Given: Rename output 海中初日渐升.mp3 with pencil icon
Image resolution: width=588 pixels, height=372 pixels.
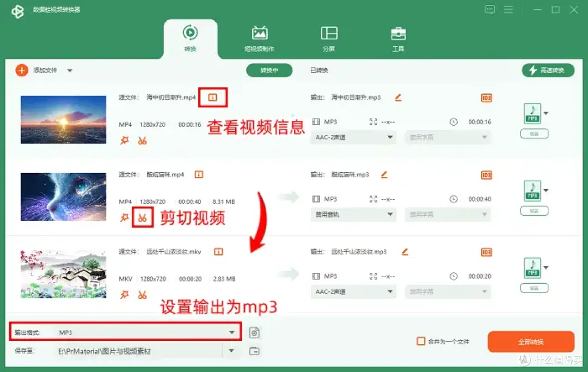Looking at the screenshot, I should pos(398,97).
